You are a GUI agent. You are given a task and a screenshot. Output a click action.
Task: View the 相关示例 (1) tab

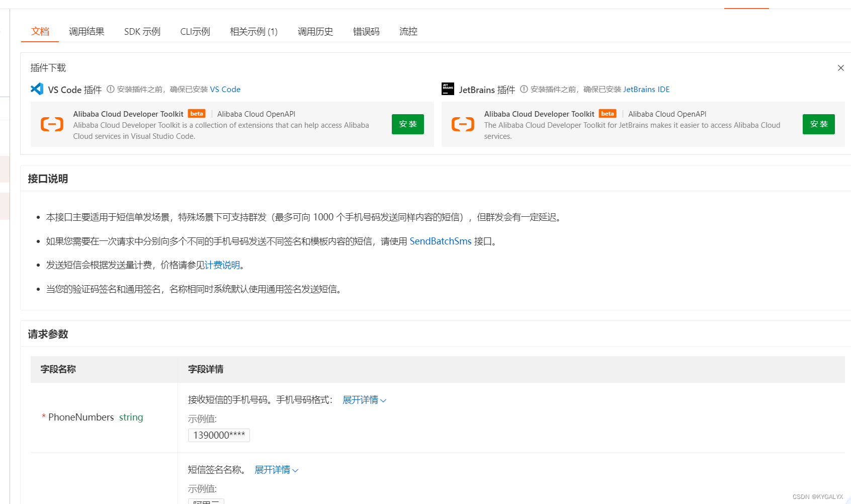253,32
